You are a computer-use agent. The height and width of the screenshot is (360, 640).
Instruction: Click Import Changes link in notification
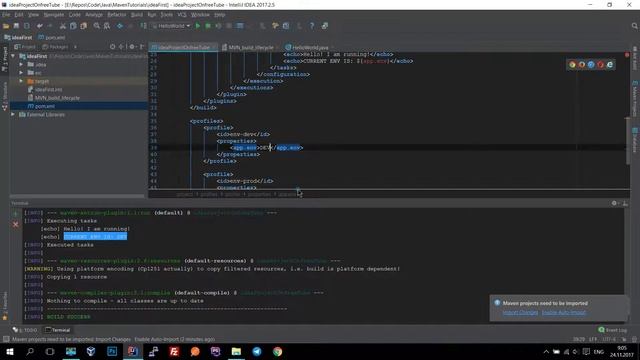(520, 312)
